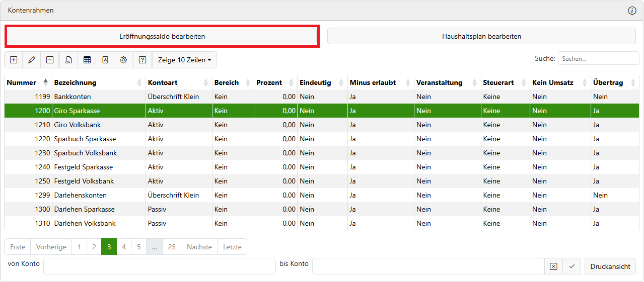
Task: Click the add new account plus icon
Action: (14, 60)
